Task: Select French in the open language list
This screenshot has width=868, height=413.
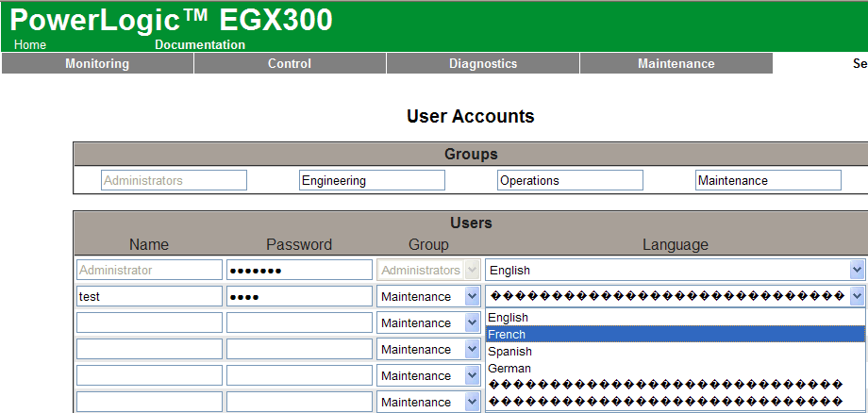Action: pyautogui.click(x=675, y=334)
